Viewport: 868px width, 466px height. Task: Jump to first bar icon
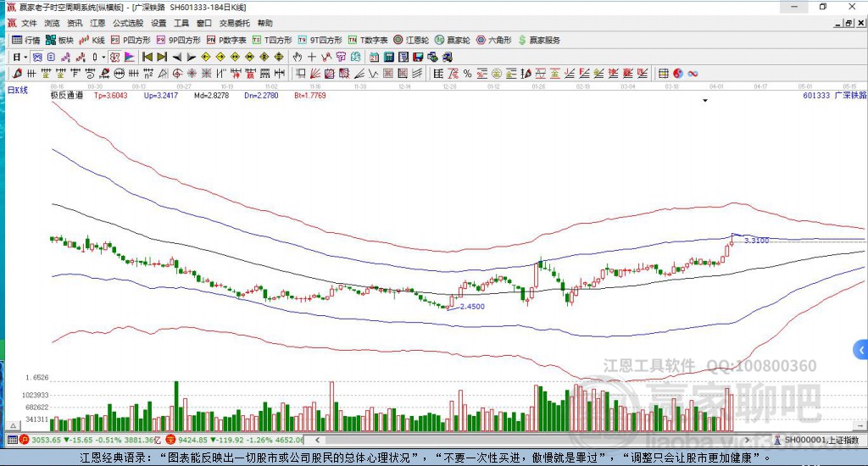tap(147, 57)
